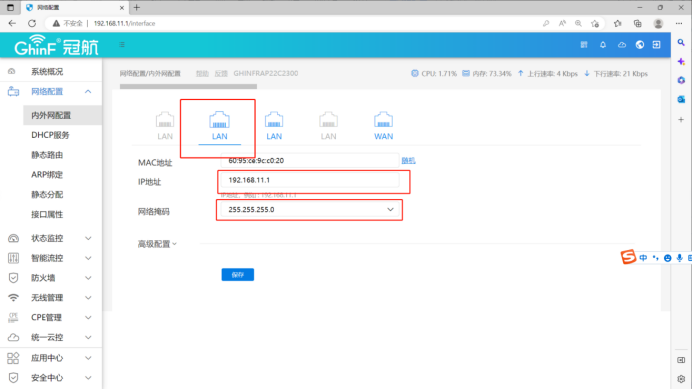692x389 pixels.
Task: Open the 静态路由 menu item
Action: point(47,155)
